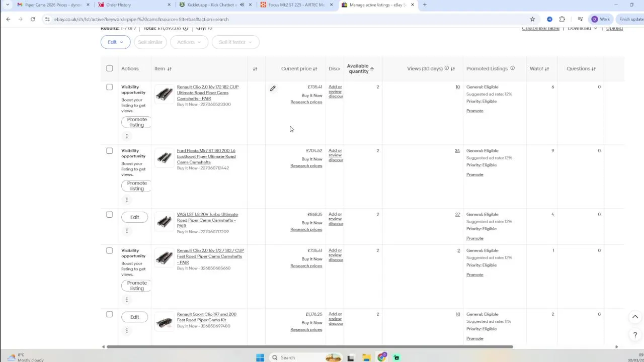This screenshot has height=362, width=644.
Task: Click Add or review discount for £704.52 listing
Action: pos(336,155)
